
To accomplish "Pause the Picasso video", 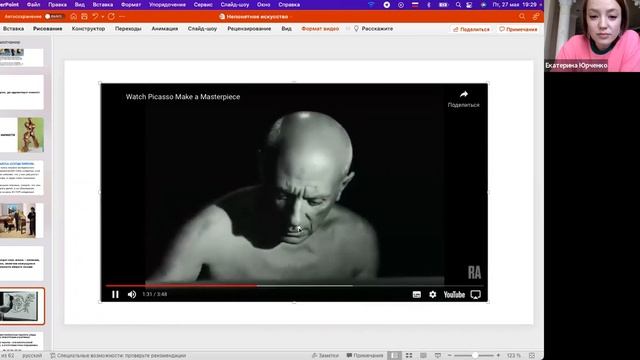I will pyautogui.click(x=115, y=294).
